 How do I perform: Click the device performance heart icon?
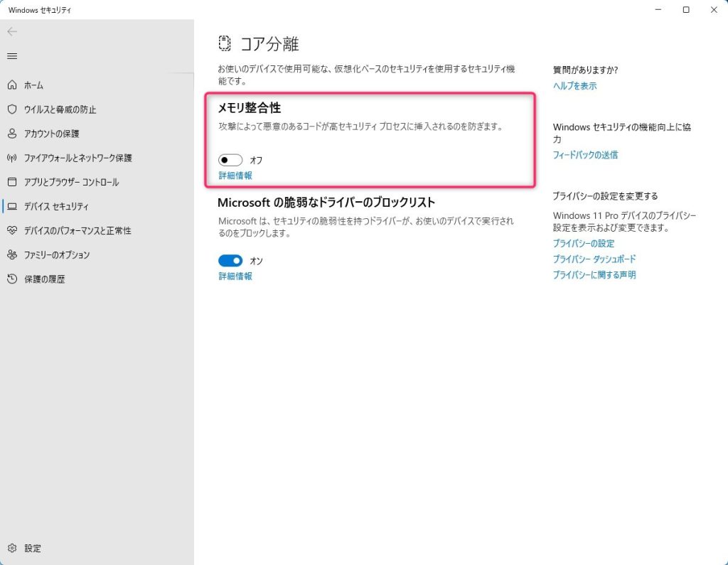point(12,230)
